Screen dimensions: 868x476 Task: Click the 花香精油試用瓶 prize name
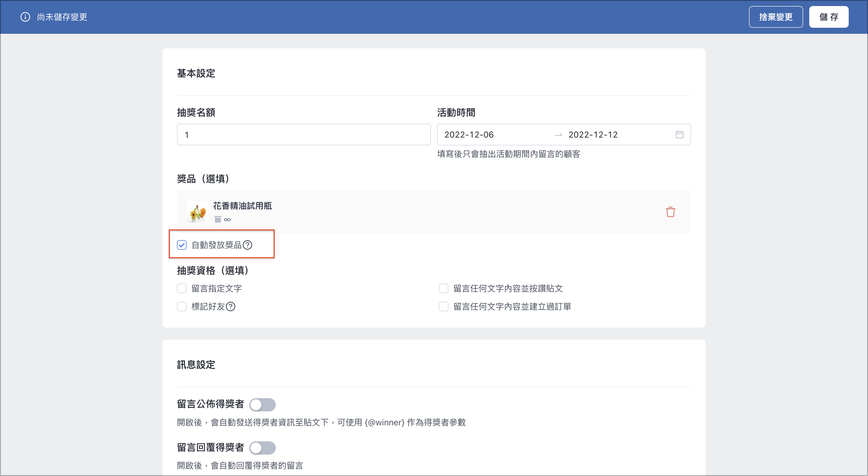click(242, 206)
